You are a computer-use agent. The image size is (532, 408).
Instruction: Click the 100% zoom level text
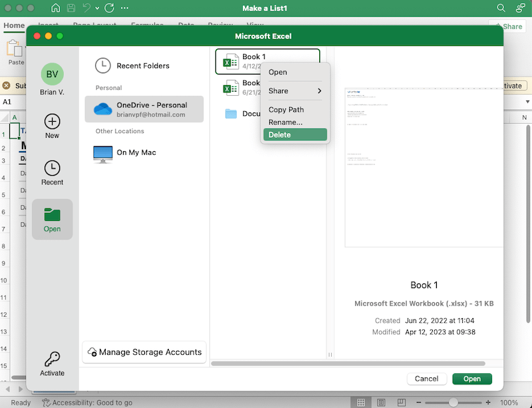(509, 403)
